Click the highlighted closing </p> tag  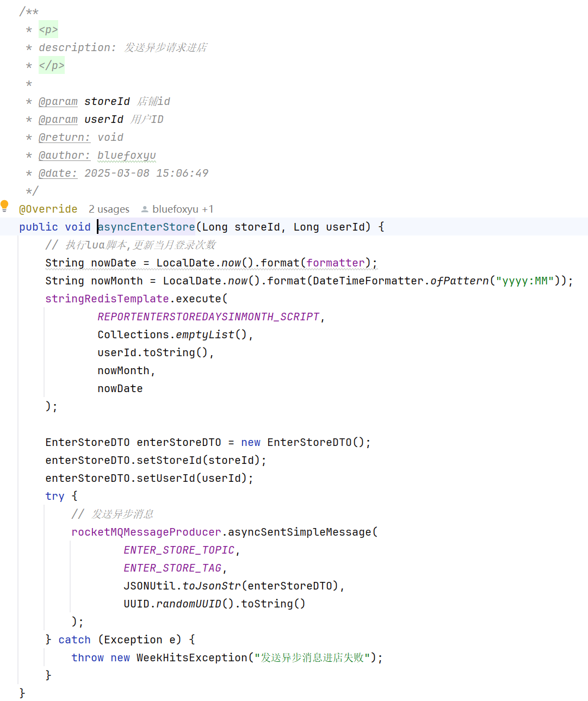52,66
